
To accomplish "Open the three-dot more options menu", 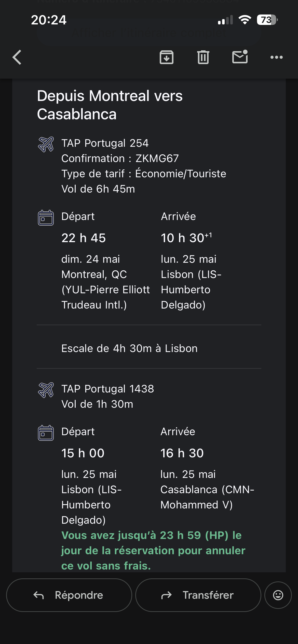I will [x=276, y=57].
